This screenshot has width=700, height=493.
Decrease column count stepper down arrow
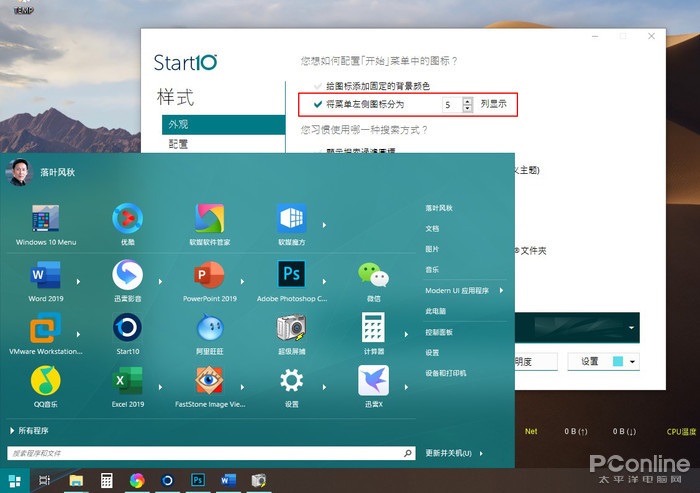coord(467,109)
